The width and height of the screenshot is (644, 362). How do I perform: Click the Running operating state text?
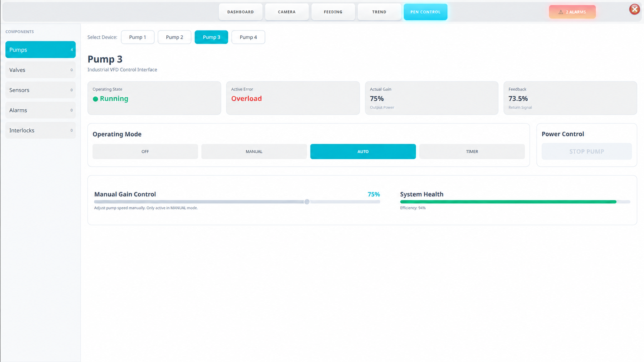pyautogui.click(x=114, y=99)
